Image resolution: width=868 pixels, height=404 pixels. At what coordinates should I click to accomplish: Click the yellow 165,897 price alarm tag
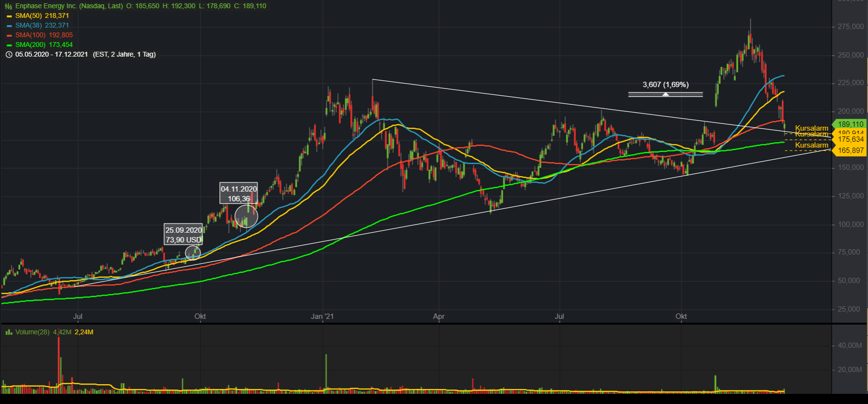point(850,150)
